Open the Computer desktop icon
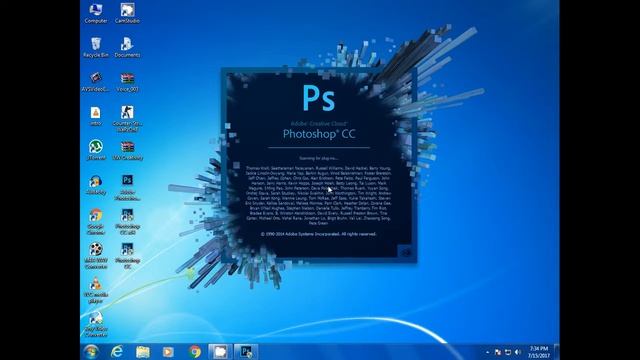This screenshot has width=640, height=360. pyautogui.click(x=96, y=13)
